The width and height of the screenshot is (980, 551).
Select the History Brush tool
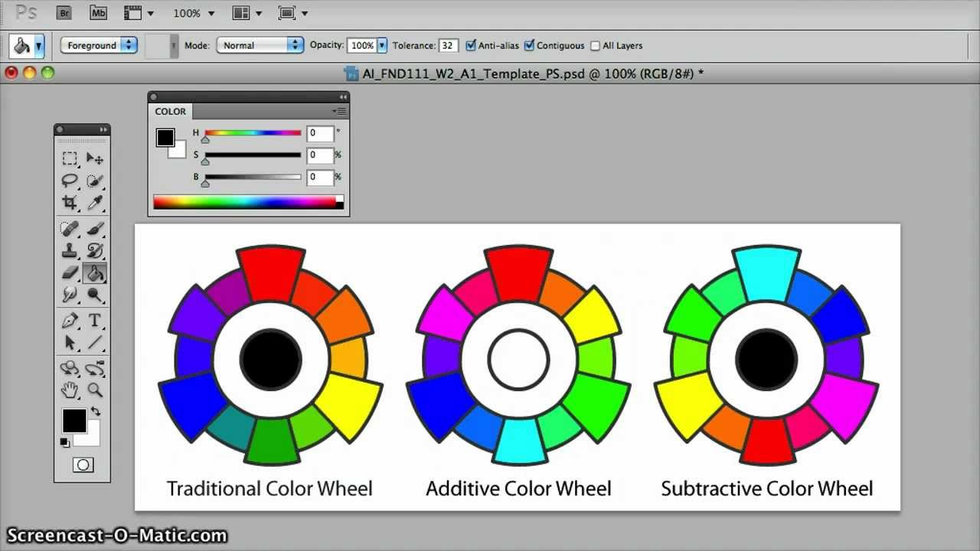95,250
